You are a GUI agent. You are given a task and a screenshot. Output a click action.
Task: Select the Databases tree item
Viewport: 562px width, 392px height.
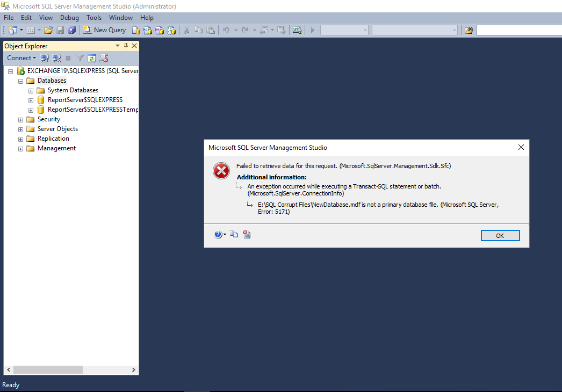click(52, 81)
